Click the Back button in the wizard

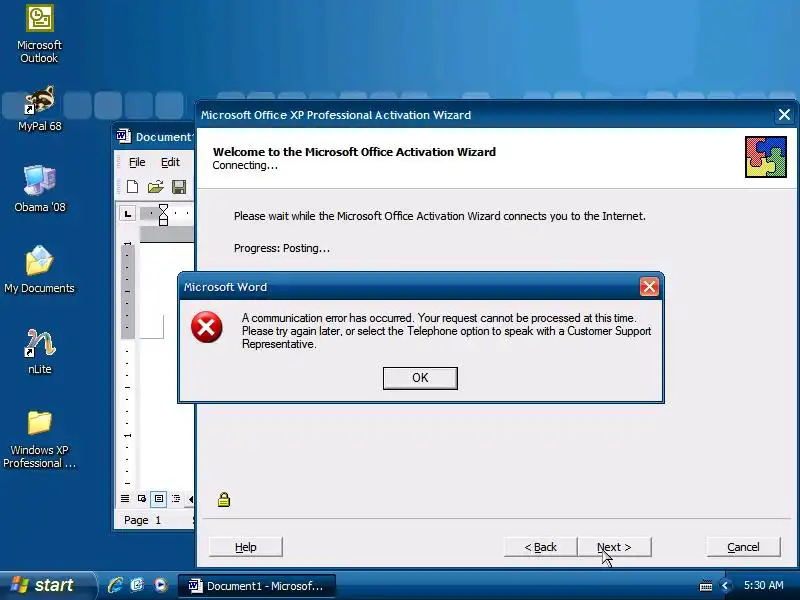pyautogui.click(x=540, y=547)
